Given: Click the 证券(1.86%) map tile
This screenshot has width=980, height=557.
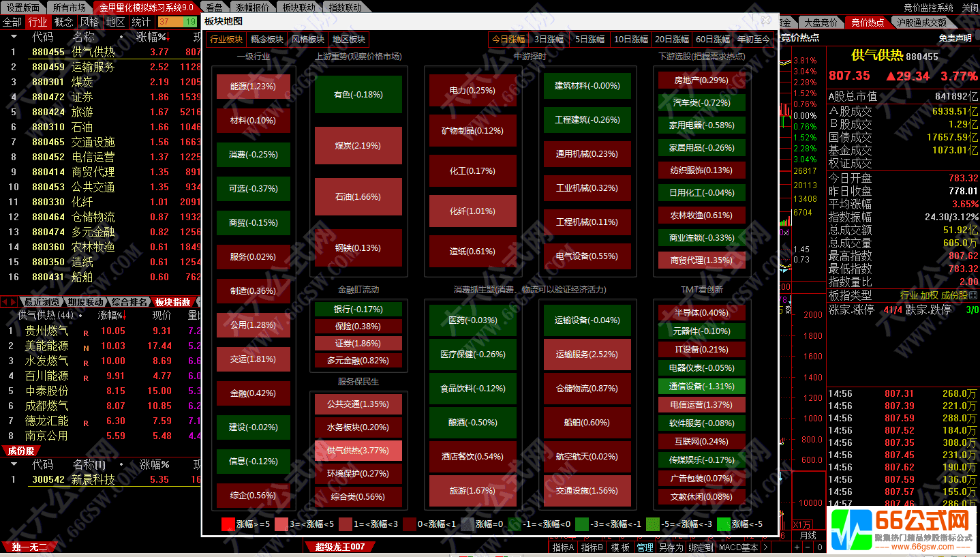Looking at the screenshot, I should point(358,344).
